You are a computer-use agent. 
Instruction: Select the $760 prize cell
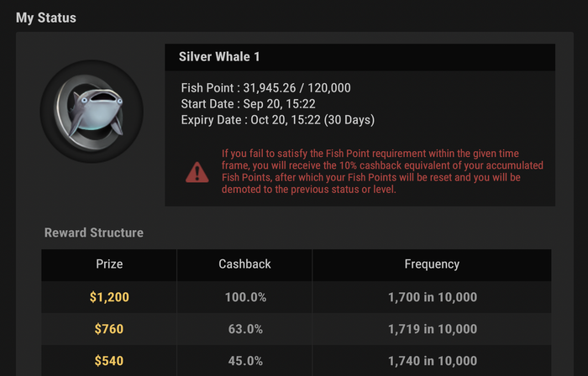click(109, 329)
